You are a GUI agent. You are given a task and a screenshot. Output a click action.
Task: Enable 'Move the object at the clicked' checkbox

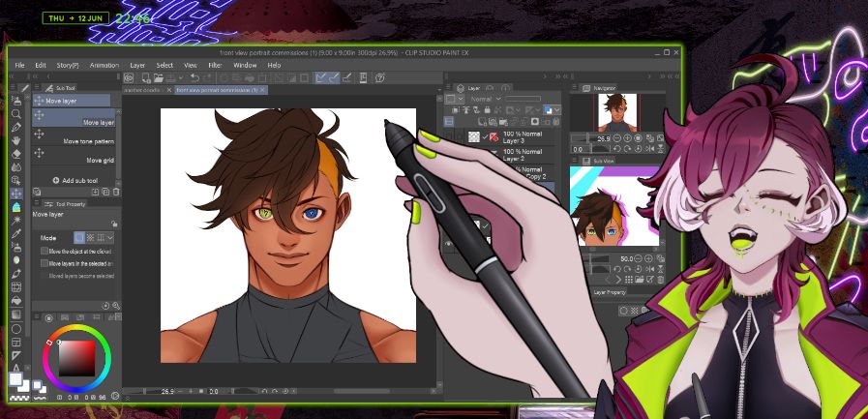(45, 251)
